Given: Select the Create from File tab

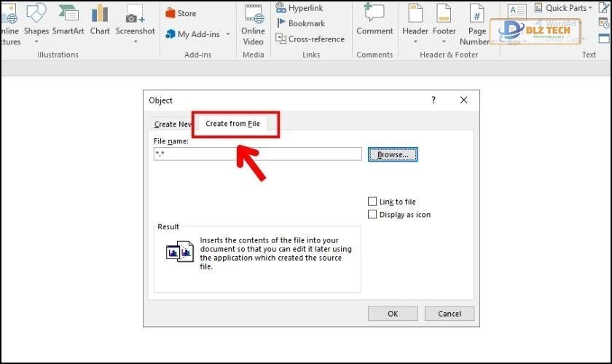Looking at the screenshot, I should tap(232, 124).
